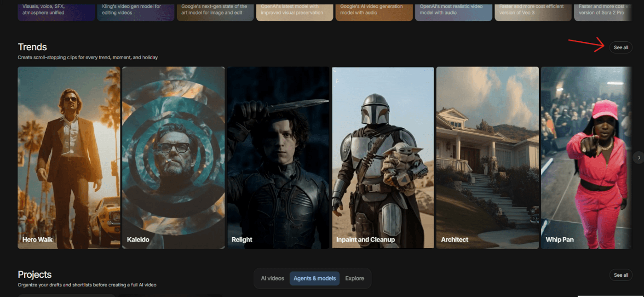Open Google's AI video generation model card
The image size is (644, 297).
[374, 11]
